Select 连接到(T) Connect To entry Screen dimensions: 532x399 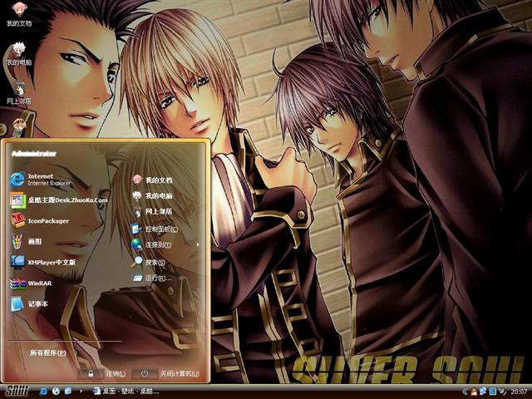[151, 244]
